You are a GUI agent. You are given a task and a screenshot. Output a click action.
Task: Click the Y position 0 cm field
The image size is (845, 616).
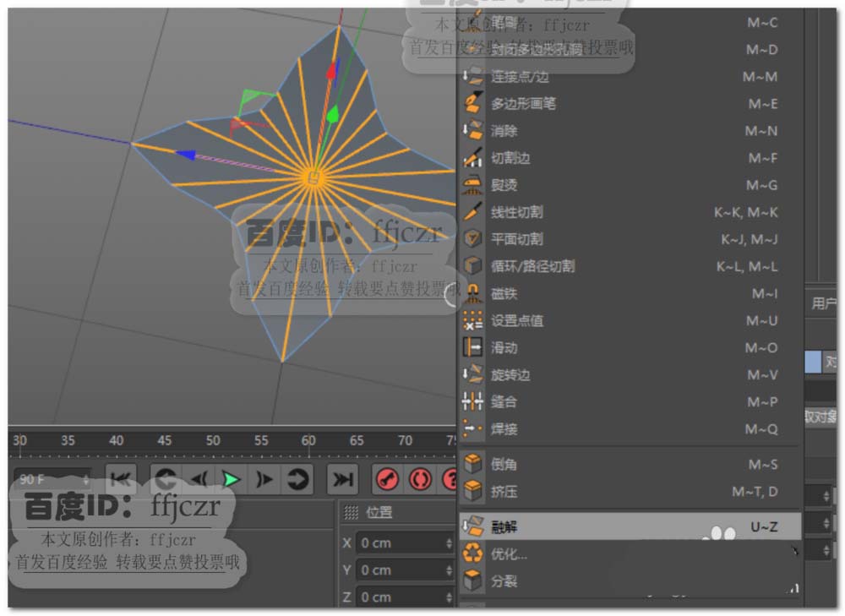tap(406, 570)
